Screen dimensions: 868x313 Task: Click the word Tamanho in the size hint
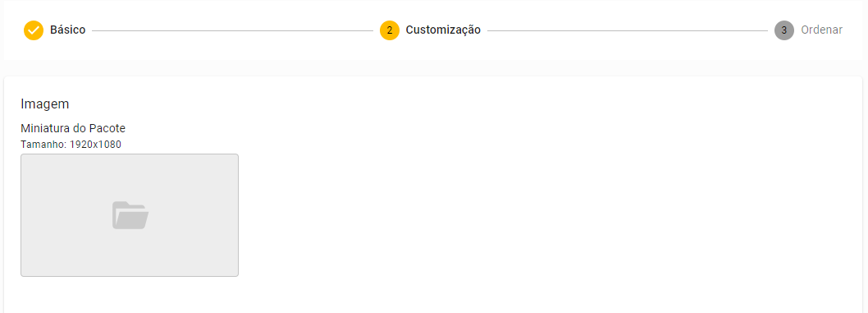[x=42, y=144]
